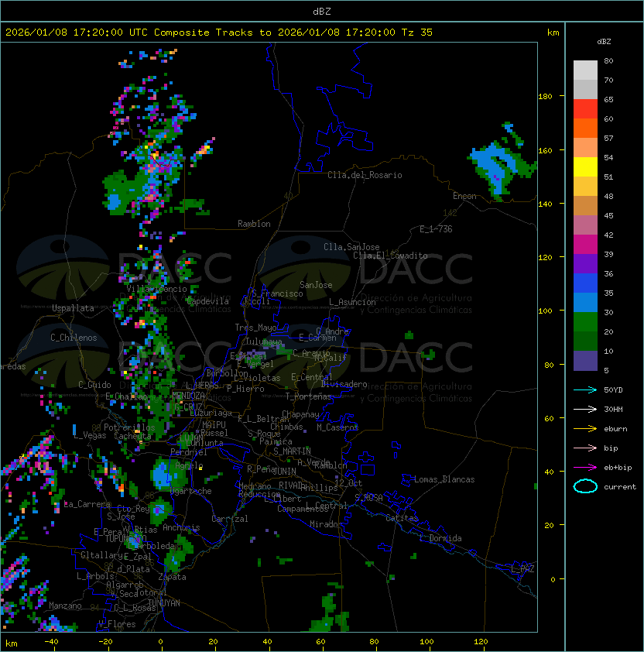The height and width of the screenshot is (652, 644).
Task: Select the magenta swatch in the dBZ scale
Action: click(585, 244)
